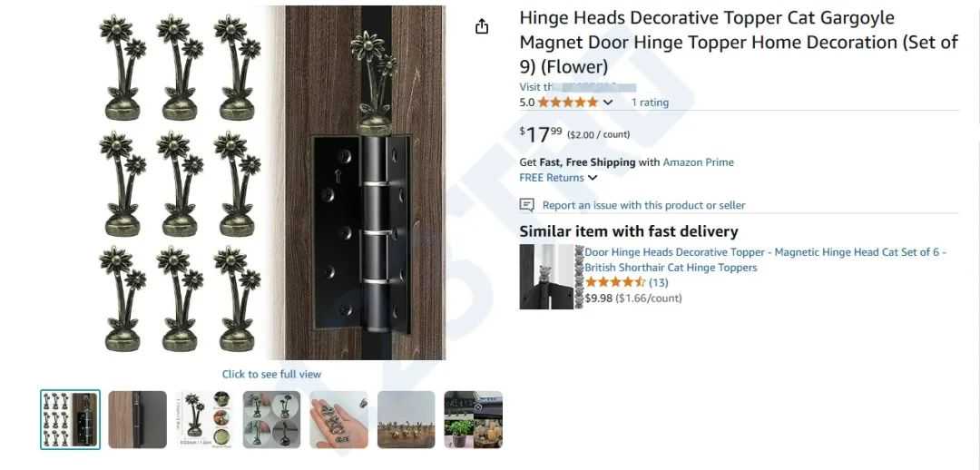Image resolution: width=980 pixels, height=470 pixels.
Task: Select the thumbnail showing toppers in hand
Action: 338,419
